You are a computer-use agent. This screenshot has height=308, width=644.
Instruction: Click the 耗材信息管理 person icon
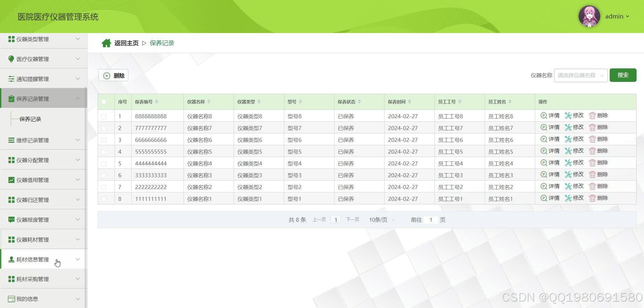11,259
